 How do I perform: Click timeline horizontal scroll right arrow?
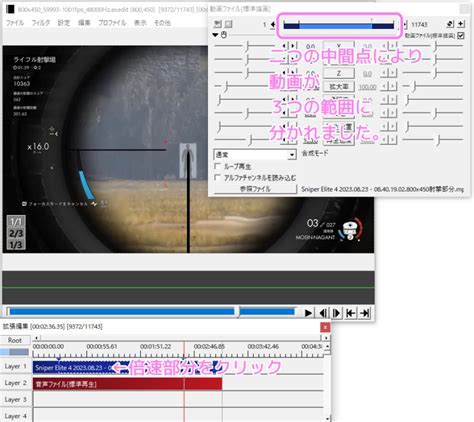click(x=326, y=338)
